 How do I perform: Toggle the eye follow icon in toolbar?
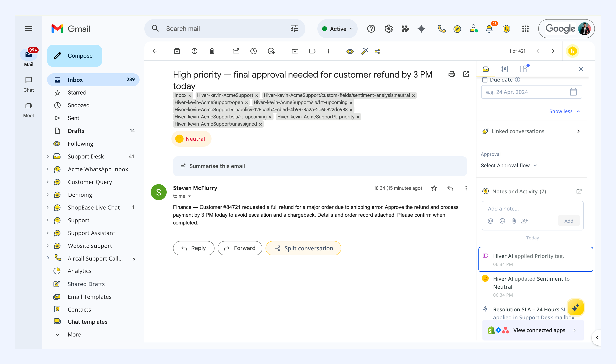click(x=350, y=51)
